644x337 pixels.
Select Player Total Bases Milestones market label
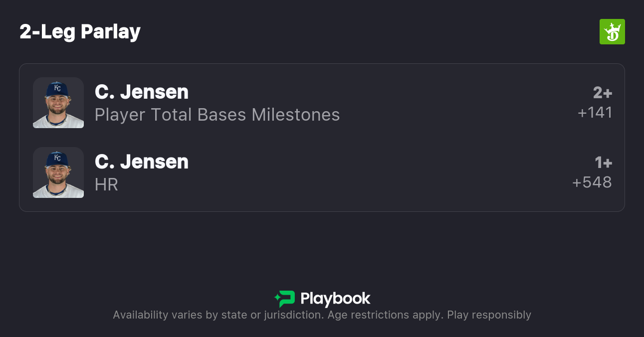coord(217,115)
